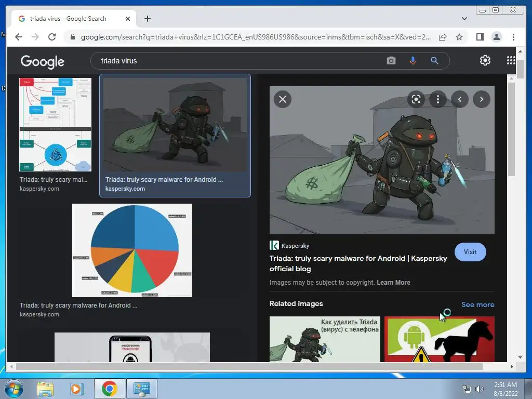The width and height of the screenshot is (532, 399).
Task: Click the scroll-down arrow at bottom right
Action: tap(520, 357)
